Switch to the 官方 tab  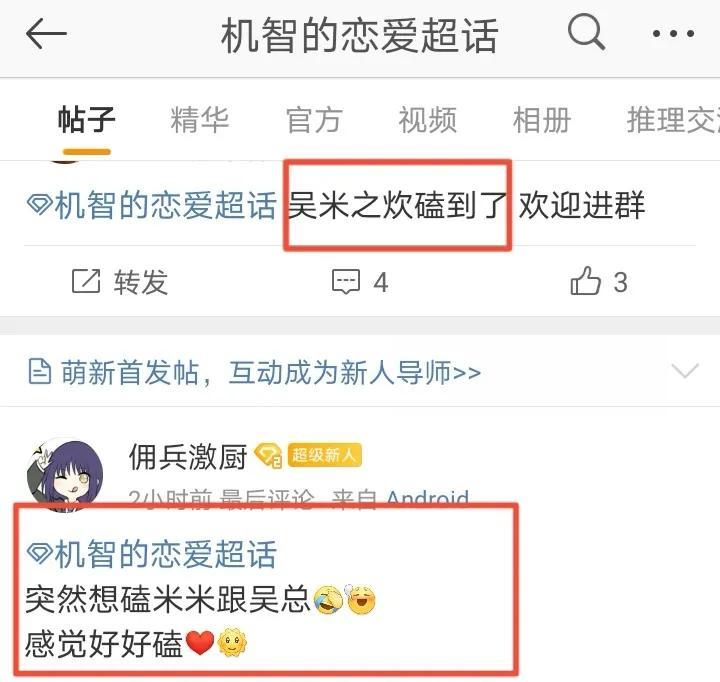(314, 120)
